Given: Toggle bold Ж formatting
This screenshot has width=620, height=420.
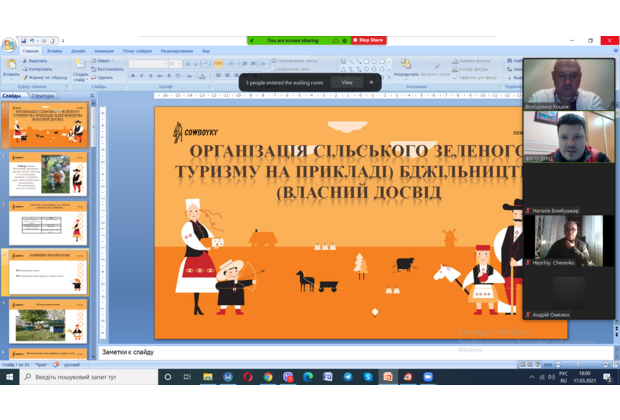Looking at the screenshot, I should coord(133,76).
